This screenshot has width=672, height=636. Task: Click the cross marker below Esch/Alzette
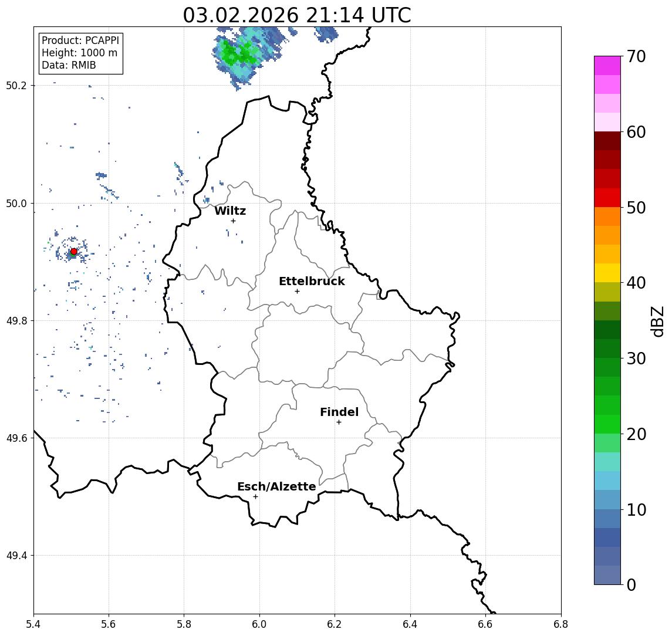(255, 497)
